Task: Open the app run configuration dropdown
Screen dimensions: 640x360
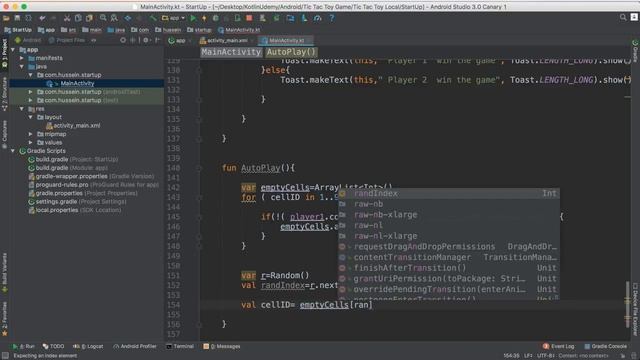Action: [x=173, y=18]
